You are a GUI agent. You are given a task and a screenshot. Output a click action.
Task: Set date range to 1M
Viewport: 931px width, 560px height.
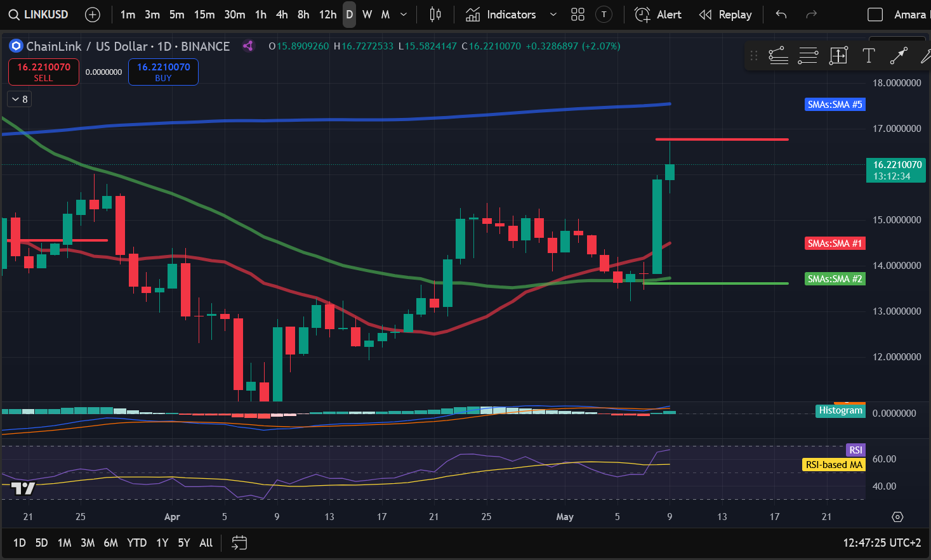(x=64, y=543)
